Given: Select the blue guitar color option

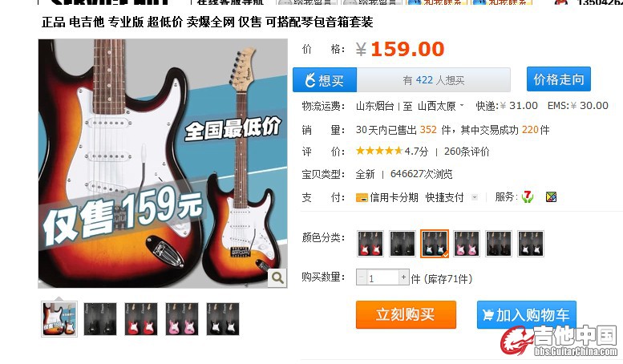Looking at the screenshot, I should click(x=435, y=243).
